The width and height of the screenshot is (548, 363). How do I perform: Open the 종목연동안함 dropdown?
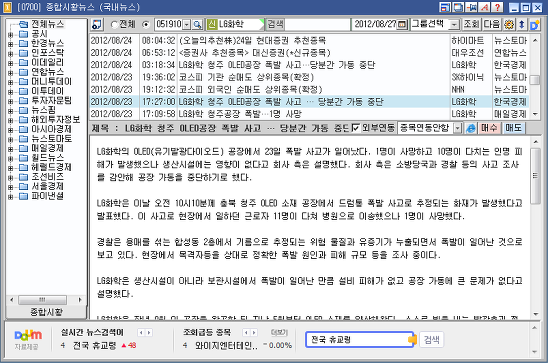point(457,128)
